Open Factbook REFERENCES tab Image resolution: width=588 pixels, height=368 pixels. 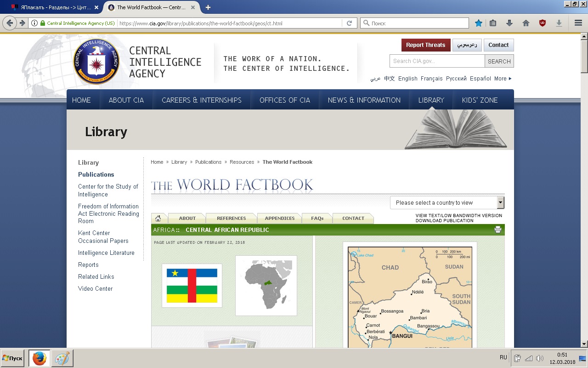232,218
